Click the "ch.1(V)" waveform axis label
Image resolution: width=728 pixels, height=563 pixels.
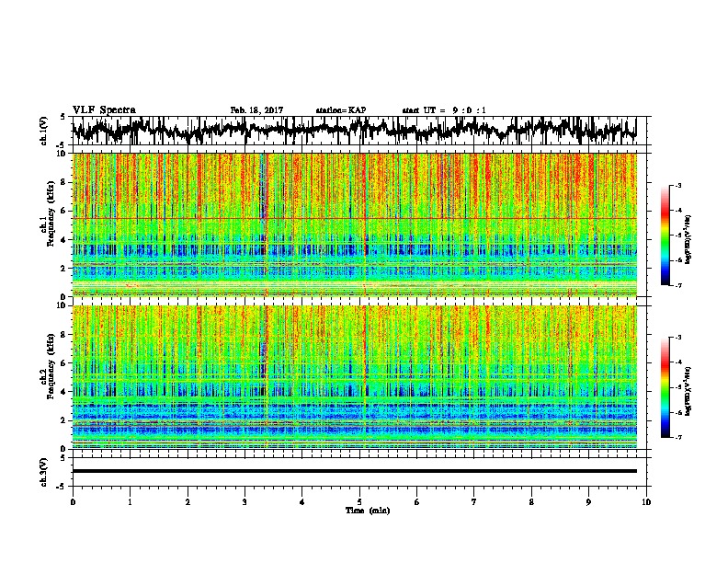coord(44,131)
